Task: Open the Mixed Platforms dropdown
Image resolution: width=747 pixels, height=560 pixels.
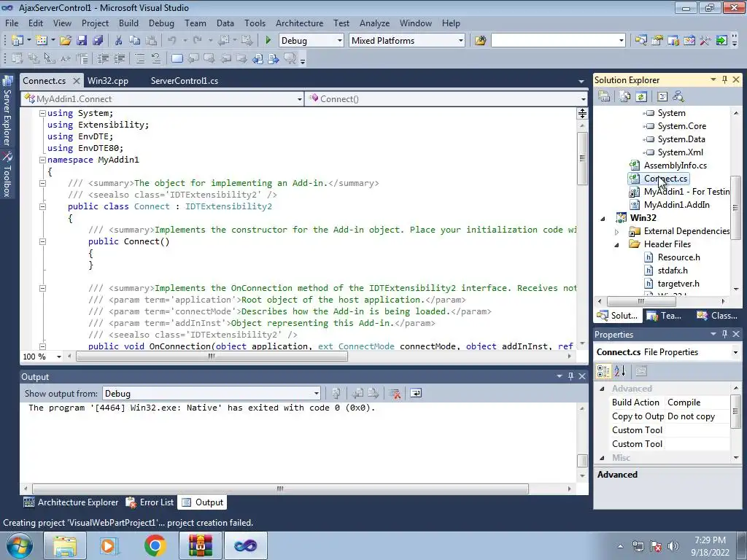Action: [461, 41]
